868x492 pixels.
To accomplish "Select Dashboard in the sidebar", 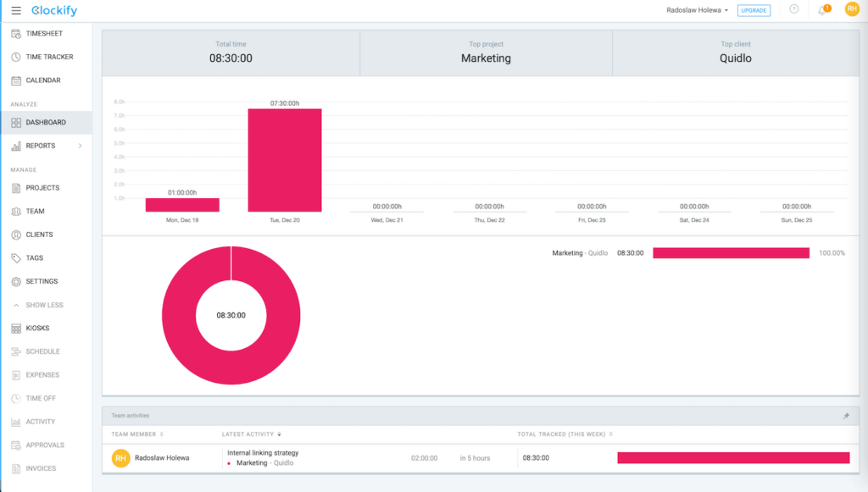I will pyautogui.click(x=46, y=122).
